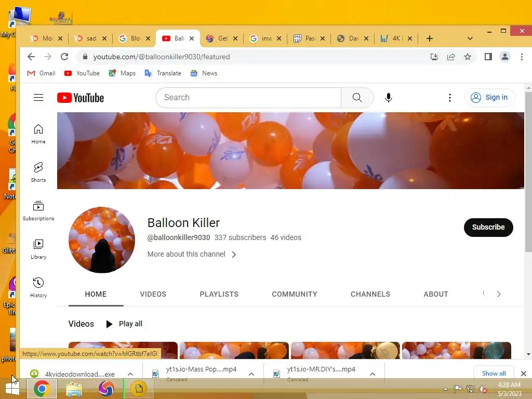Click the page vertical scrollbar
The width and height of the screenshot is (532, 399).
(528, 171)
